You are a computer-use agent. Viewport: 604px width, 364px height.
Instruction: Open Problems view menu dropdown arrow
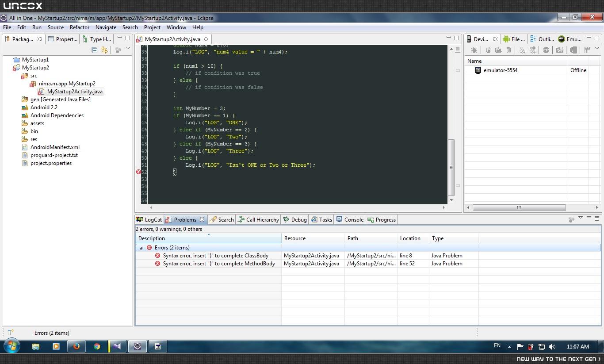[x=581, y=217]
